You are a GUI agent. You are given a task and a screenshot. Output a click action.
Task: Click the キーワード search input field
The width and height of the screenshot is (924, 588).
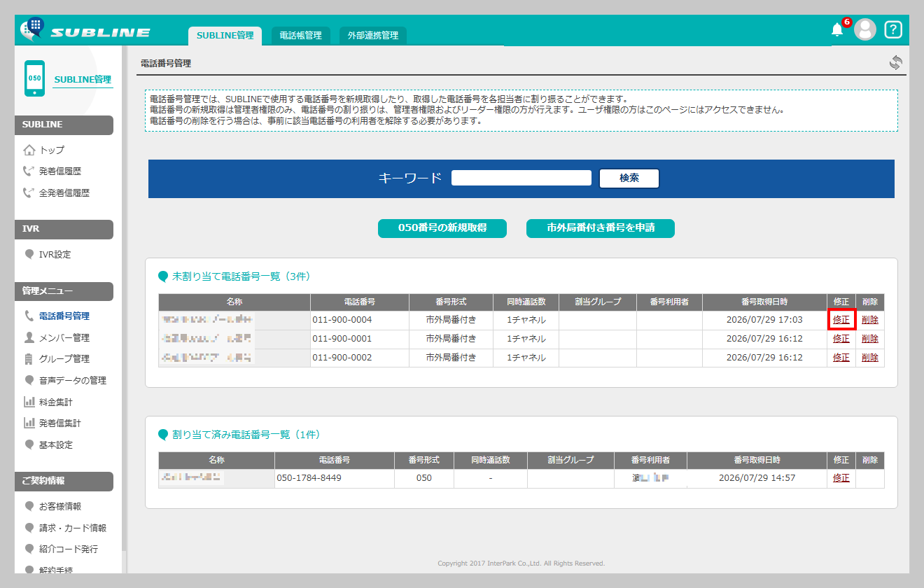(521, 178)
